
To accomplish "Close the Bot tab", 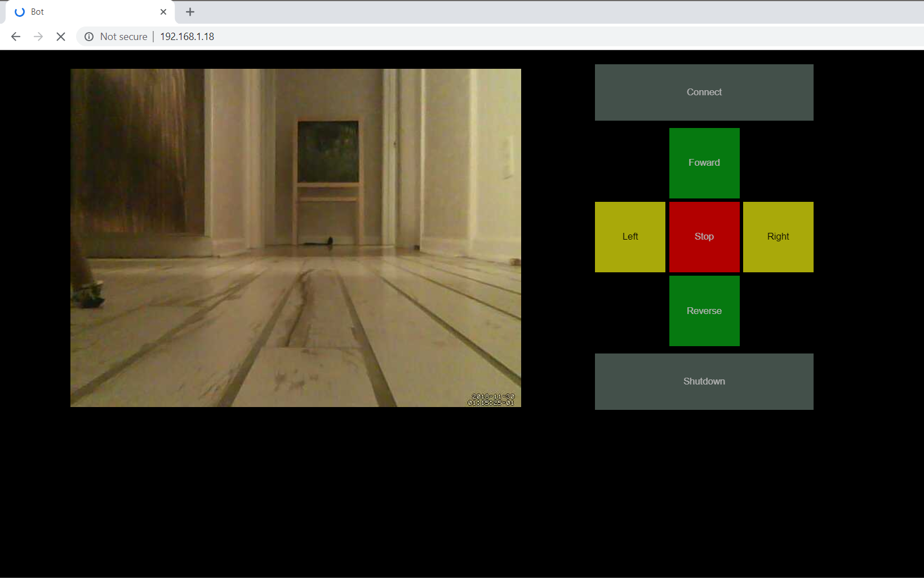I will click(x=163, y=11).
